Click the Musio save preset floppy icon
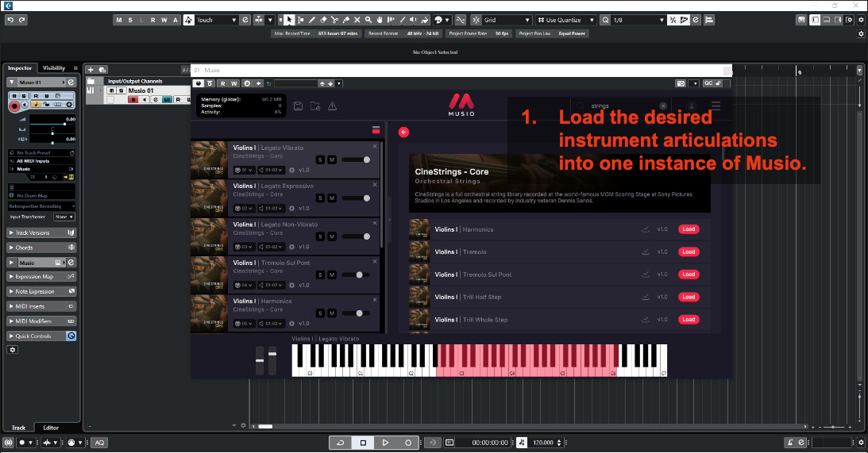The width and height of the screenshot is (868, 453). coord(298,106)
